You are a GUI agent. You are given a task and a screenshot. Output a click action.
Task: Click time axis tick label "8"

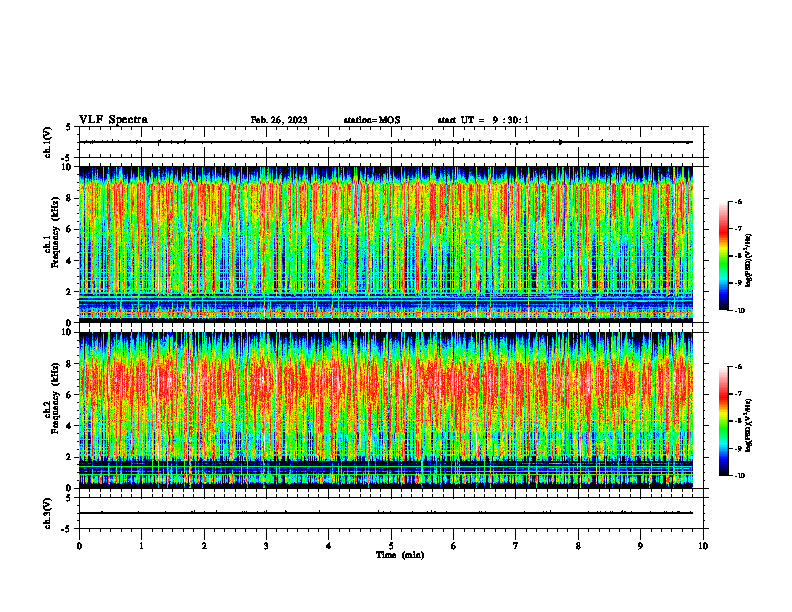[578, 546]
